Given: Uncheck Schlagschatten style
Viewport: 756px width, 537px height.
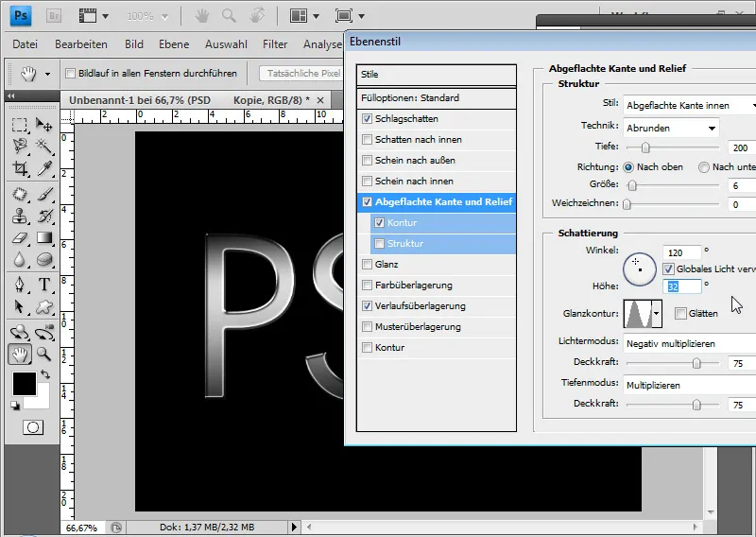Looking at the screenshot, I should [x=368, y=118].
